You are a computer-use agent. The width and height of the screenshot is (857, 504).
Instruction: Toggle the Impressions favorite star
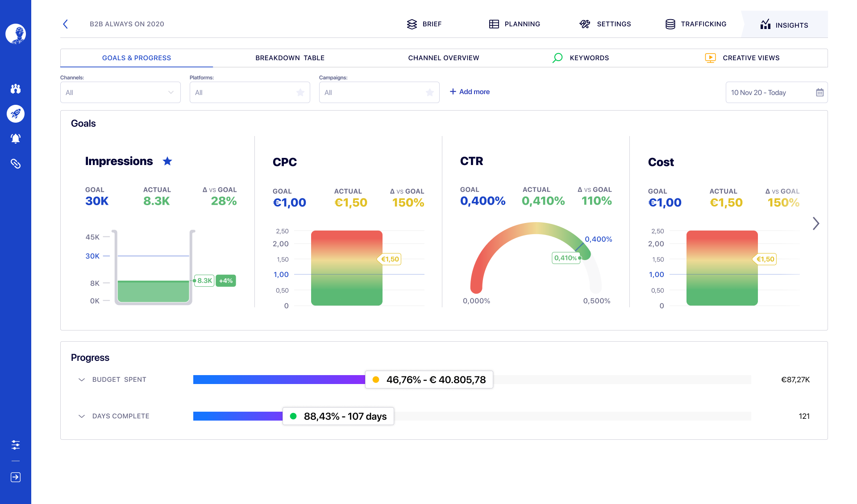pos(167,161)
